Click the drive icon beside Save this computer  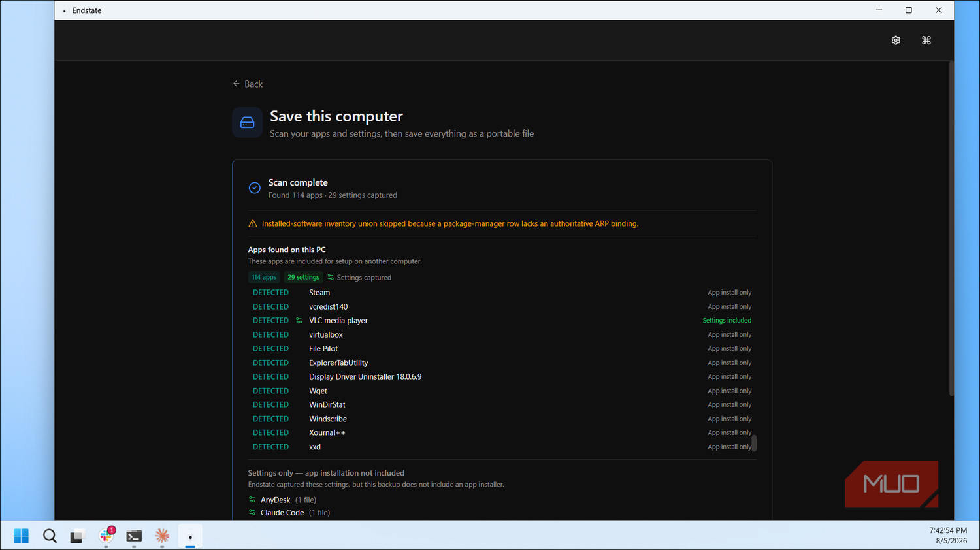coord(247,123)
